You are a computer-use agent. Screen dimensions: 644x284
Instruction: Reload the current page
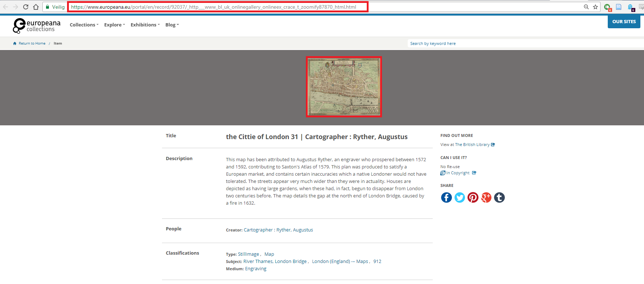tap(26, 7)
